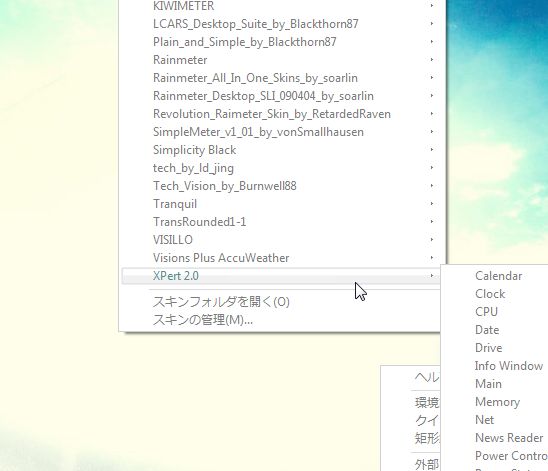Click スキンフォルダを開く(O) menu item
The height and width of the screenshot is (471, 548).
[x=282, y=302]
